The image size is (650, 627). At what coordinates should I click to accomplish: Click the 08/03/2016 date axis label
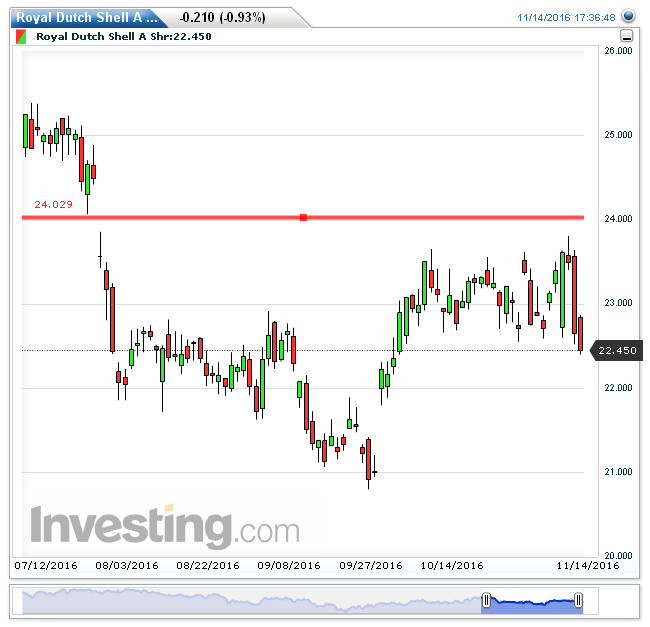[127, 566]
